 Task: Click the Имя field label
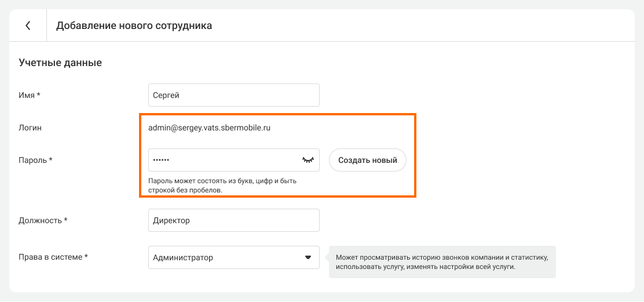tap(30, 95)
